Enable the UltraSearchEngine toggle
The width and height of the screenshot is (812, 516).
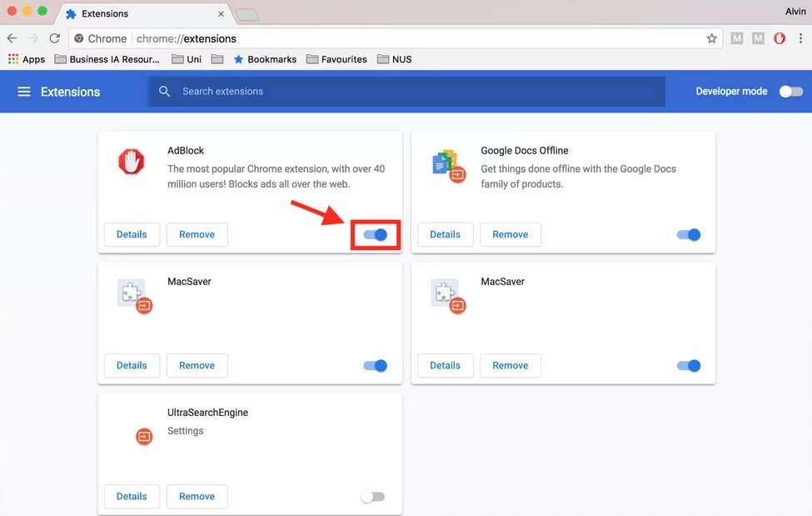(x=373, y=497)
